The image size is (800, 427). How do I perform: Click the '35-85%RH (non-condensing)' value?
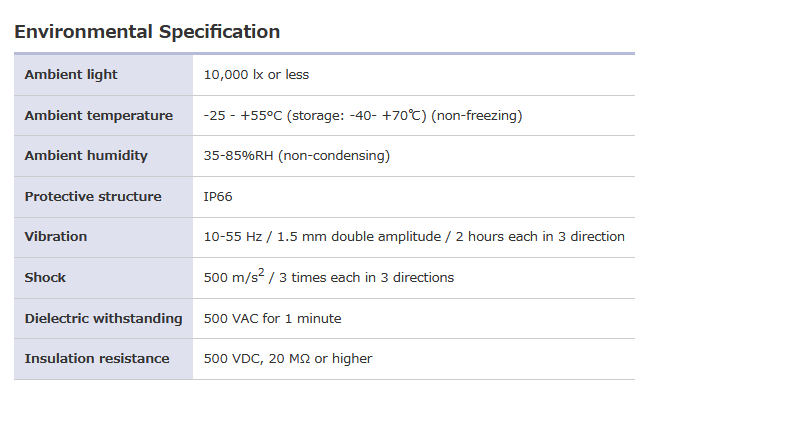(296, 156)
